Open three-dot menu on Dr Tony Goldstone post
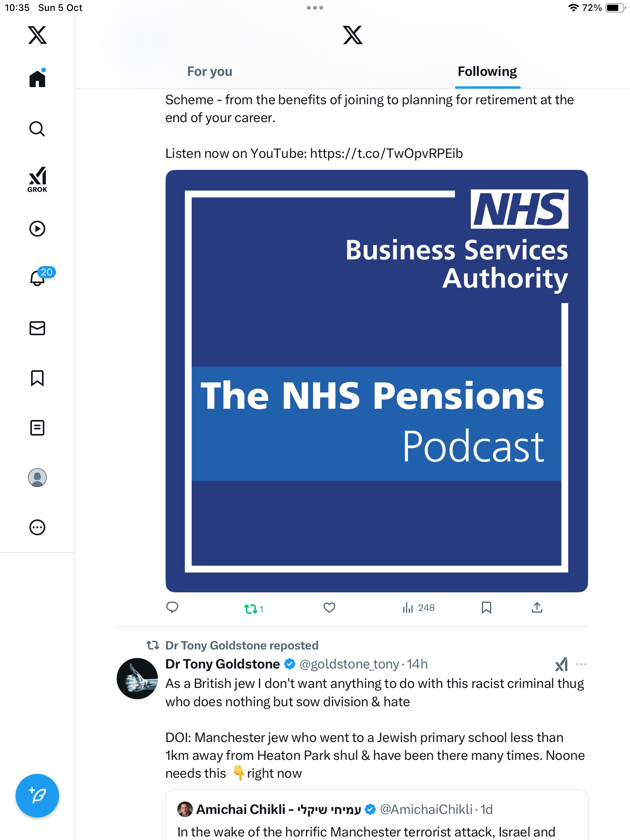This screenshot has width=630, height=840. tap(581, 664)
